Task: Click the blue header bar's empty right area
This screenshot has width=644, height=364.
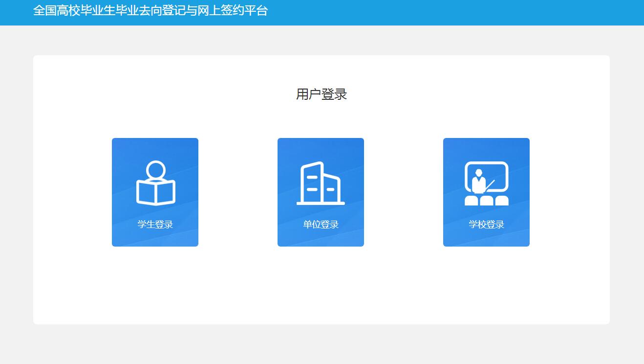Action: 489,12
